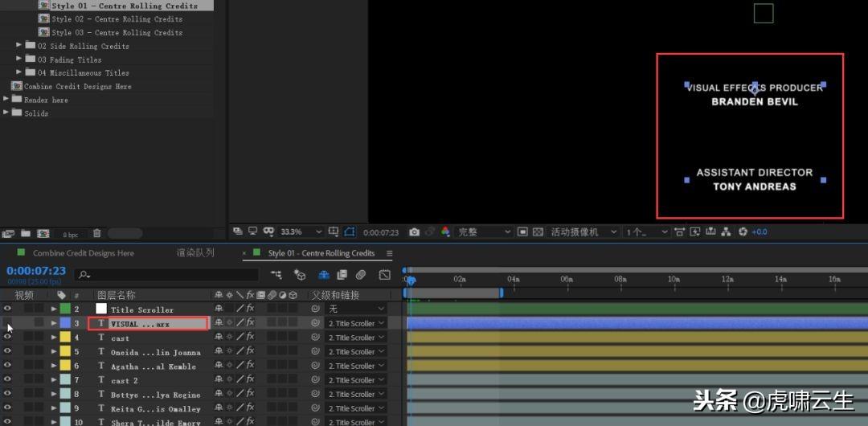
Task: Click the toggle transparency grid icon
Action: coord(538,231)
